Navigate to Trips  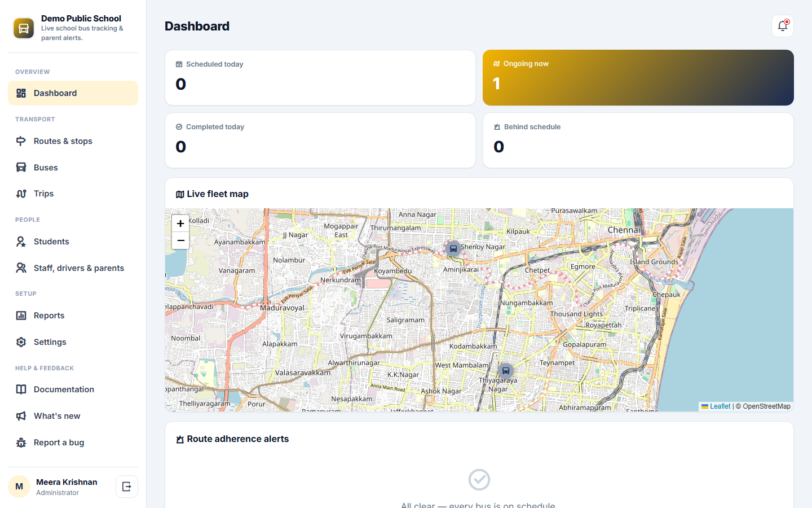point(73,194)
